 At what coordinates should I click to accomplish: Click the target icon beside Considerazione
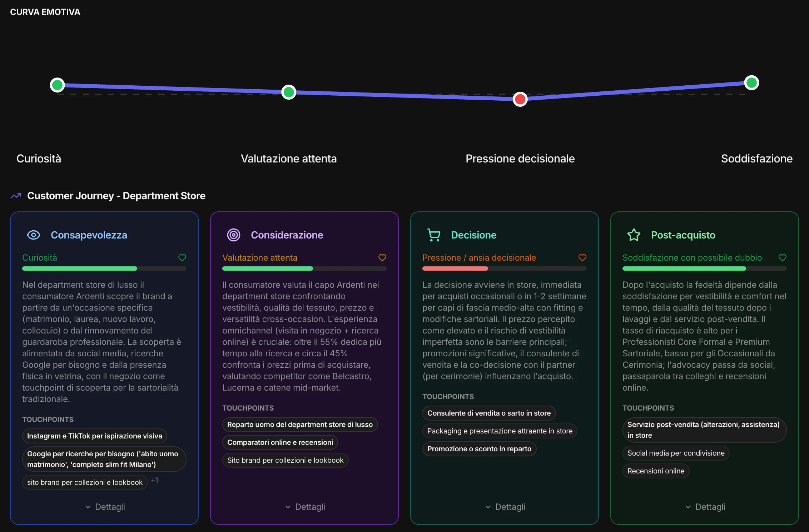pyautogui.click(x=234, y=235)
